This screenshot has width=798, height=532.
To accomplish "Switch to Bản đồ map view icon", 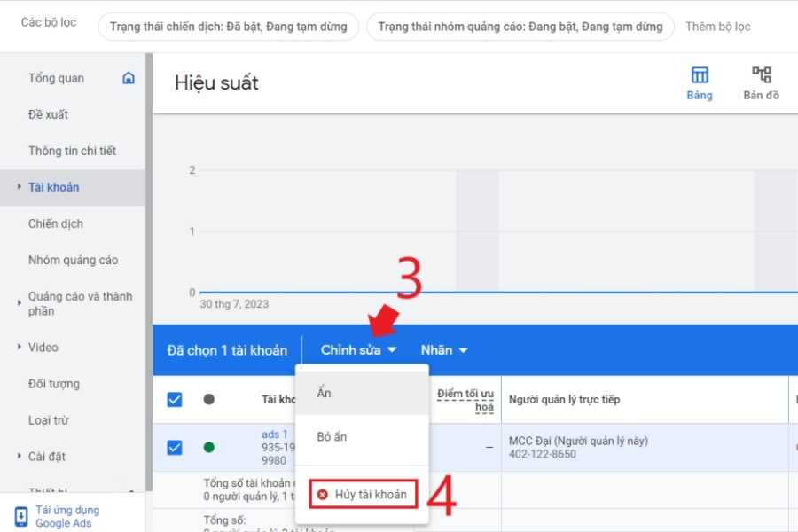I will pos(762,75).
